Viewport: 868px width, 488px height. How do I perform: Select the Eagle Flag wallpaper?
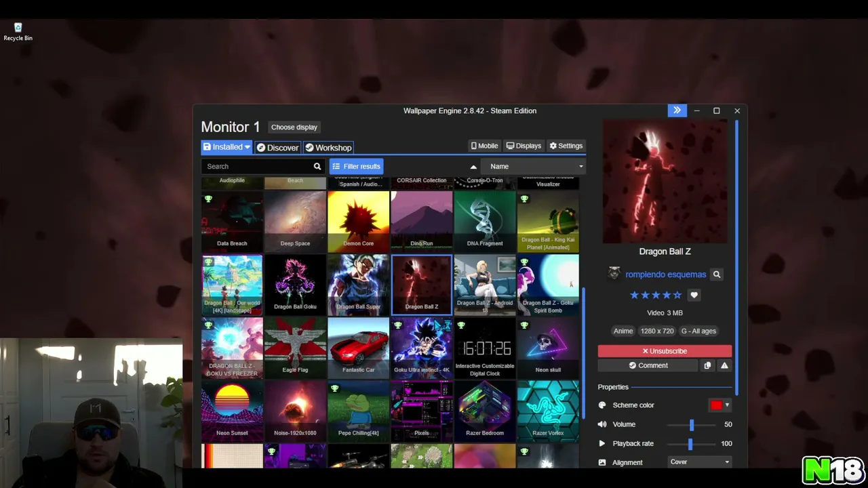click(295, 348)
